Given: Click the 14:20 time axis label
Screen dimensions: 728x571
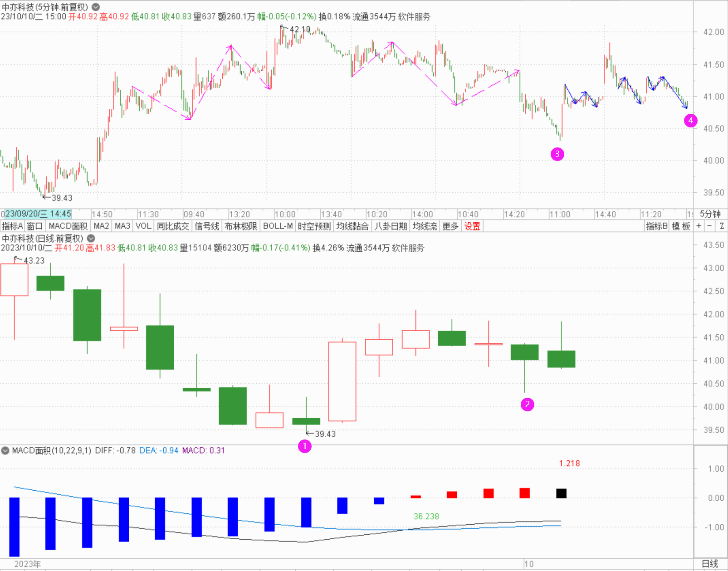Looking at the screenshot, I should (x=514, y=214).
